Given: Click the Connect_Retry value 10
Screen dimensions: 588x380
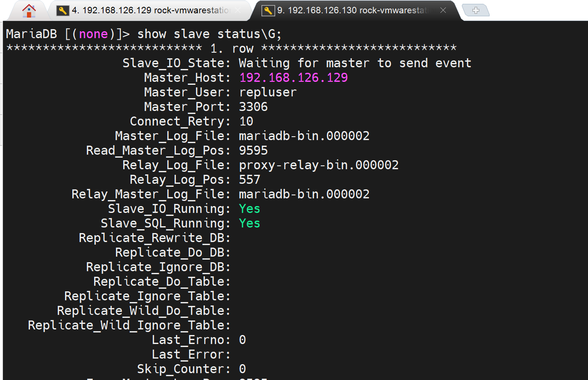Looking at the screenshot, I should coord(246,121).
